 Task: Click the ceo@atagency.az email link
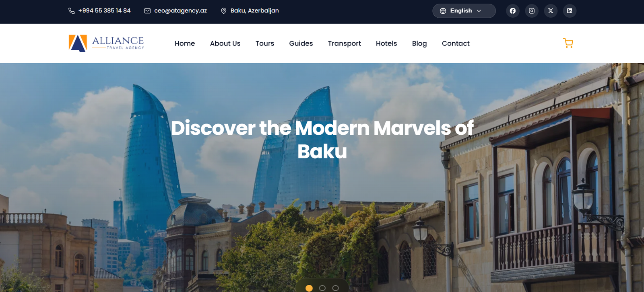point(180,11)
